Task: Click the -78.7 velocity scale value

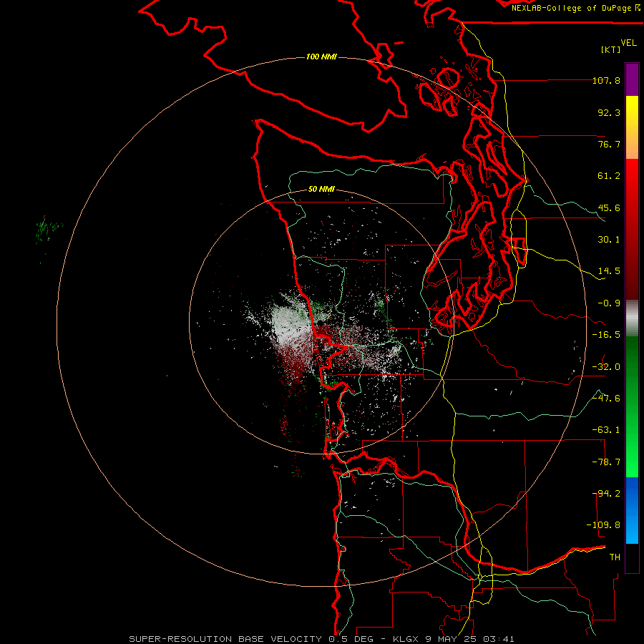Action: (606, 462)
